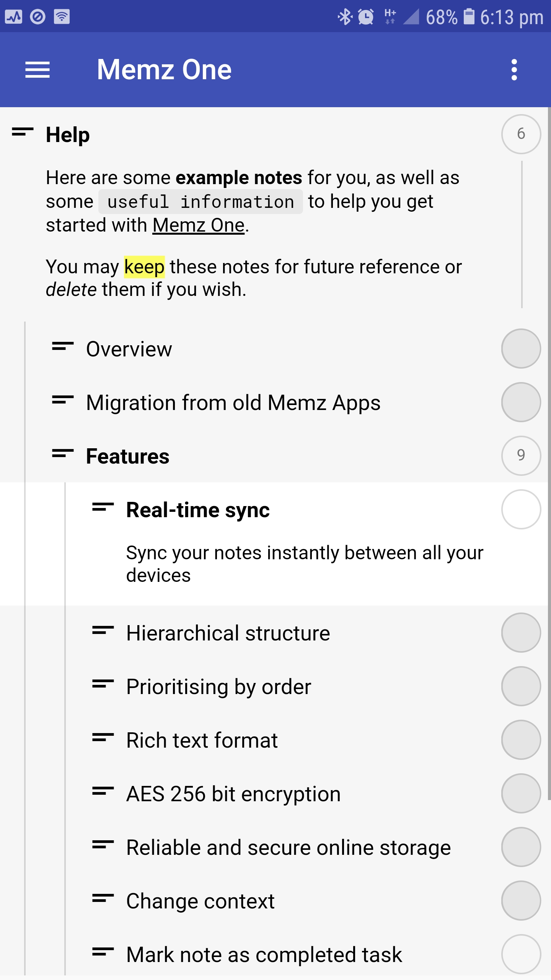Select the Reliable and secure online storage note
The width and height of the screenshot is (551, 980).
289,848
